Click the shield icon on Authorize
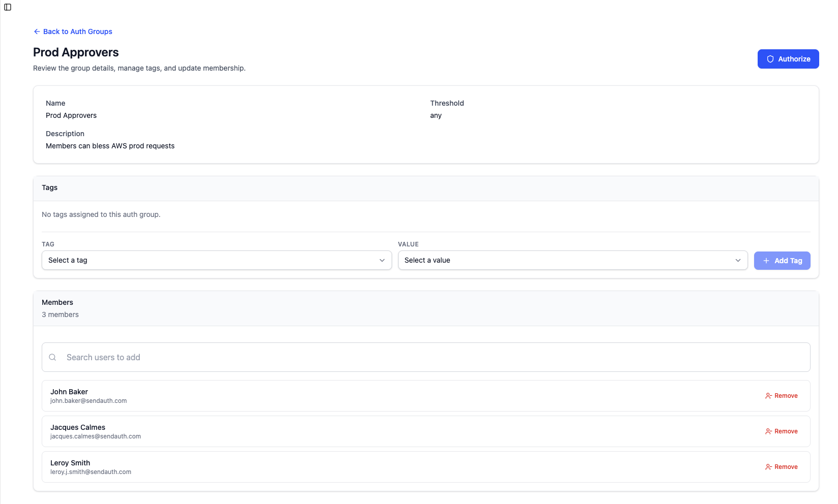Image resolution: width=838 pixels, height=504 pixels. click(x=770, y=59)
